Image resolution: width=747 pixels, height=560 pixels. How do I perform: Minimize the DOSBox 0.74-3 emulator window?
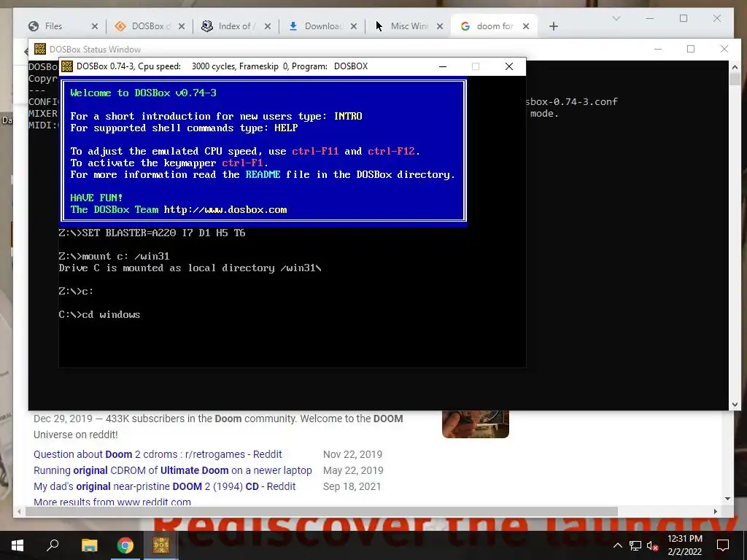(x=443, y=66)
